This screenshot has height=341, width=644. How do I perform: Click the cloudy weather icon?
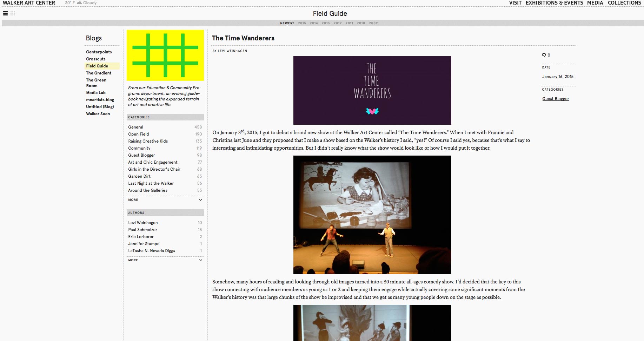[79, 3]
